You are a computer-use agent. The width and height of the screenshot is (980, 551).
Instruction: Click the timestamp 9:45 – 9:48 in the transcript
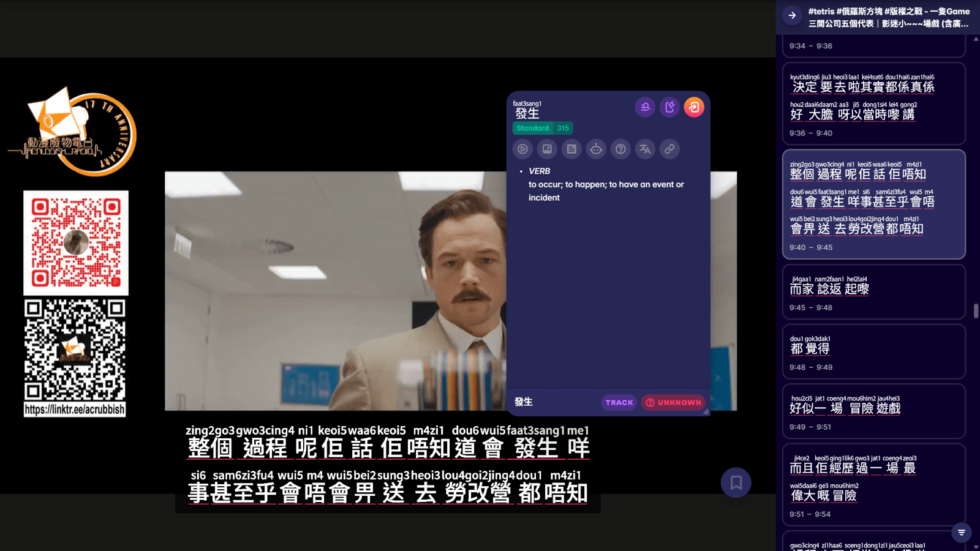812,307
